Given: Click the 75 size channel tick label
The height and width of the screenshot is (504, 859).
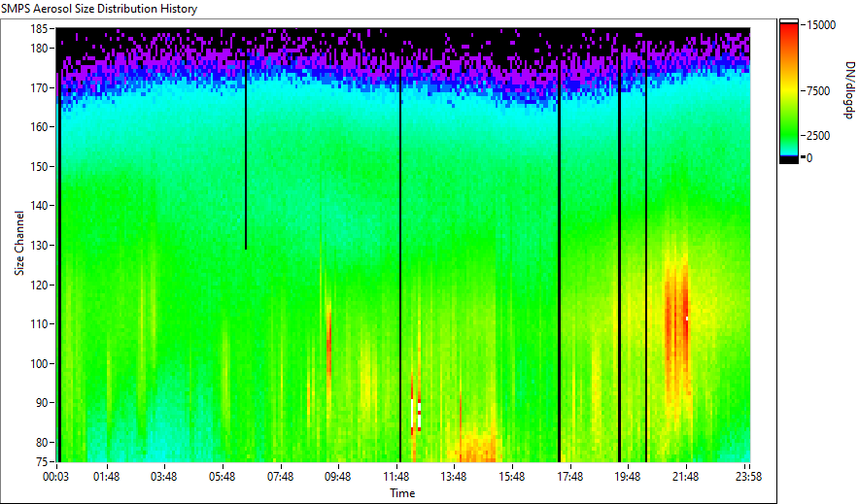Looking at the screenshot, I should 42,462.
